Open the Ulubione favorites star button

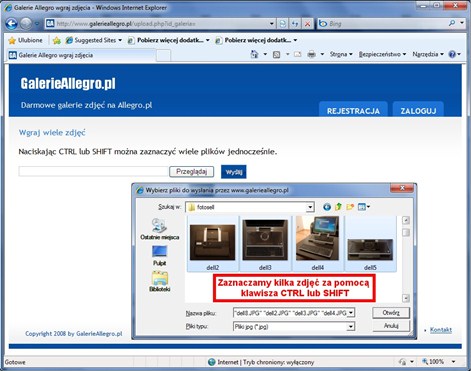(x=26, y=40)
